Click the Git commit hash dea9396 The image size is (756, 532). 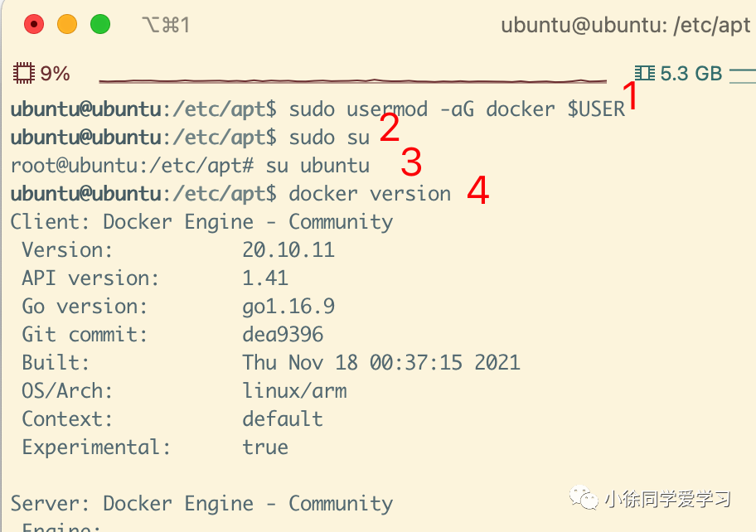pyautogui.click(x=283, y=335)
